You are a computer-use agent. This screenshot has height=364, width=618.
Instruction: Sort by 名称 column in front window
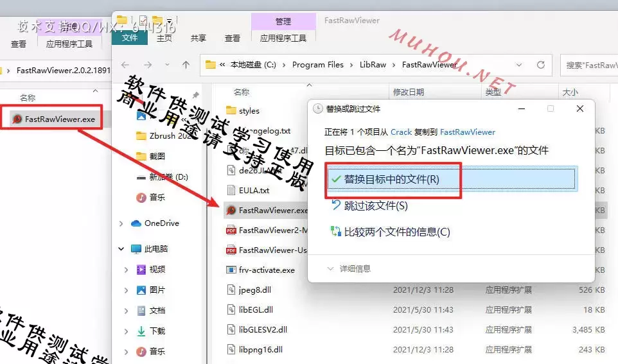click(241, 92)
